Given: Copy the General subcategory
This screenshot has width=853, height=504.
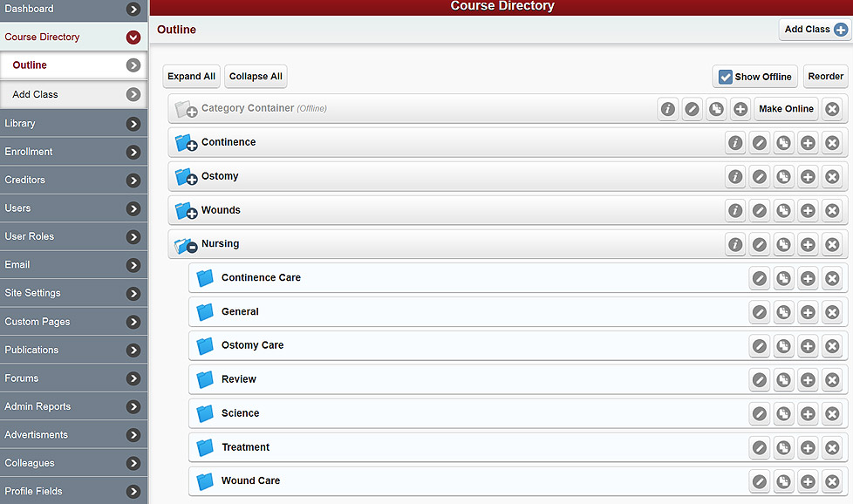Looking at the screenshot, I should (x=783, y=312).
